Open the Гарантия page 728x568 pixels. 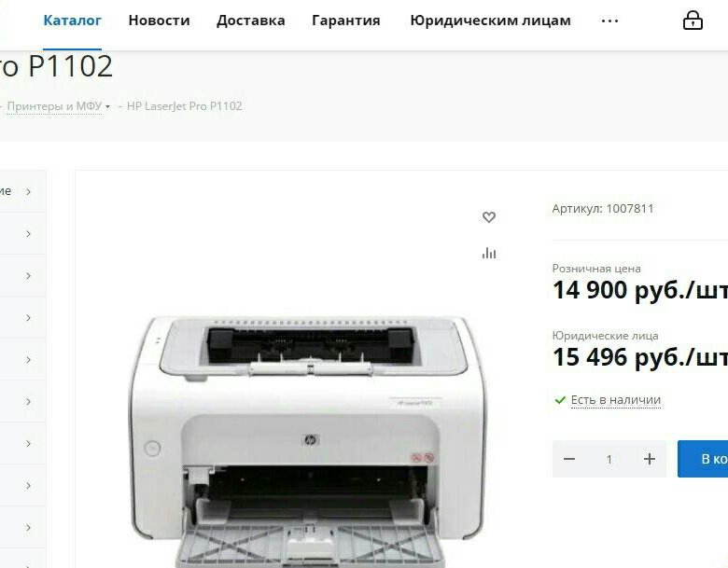pos(346,21)
